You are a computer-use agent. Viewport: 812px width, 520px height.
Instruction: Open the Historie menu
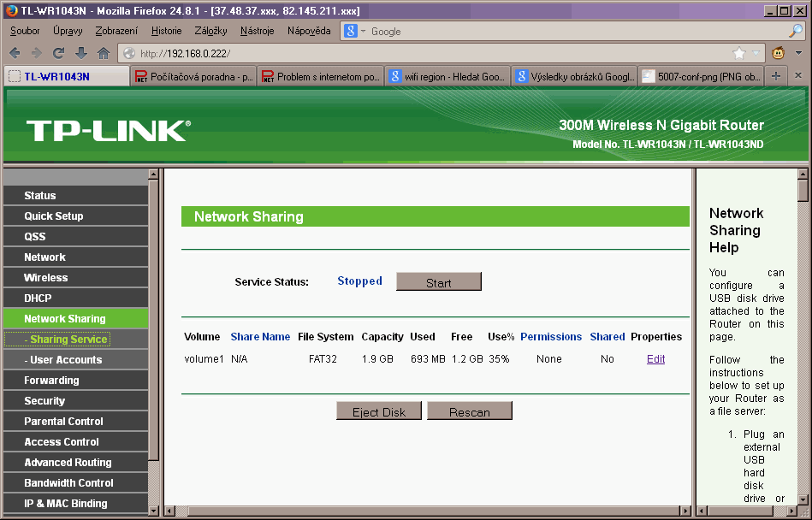click(x=166, y=31)
